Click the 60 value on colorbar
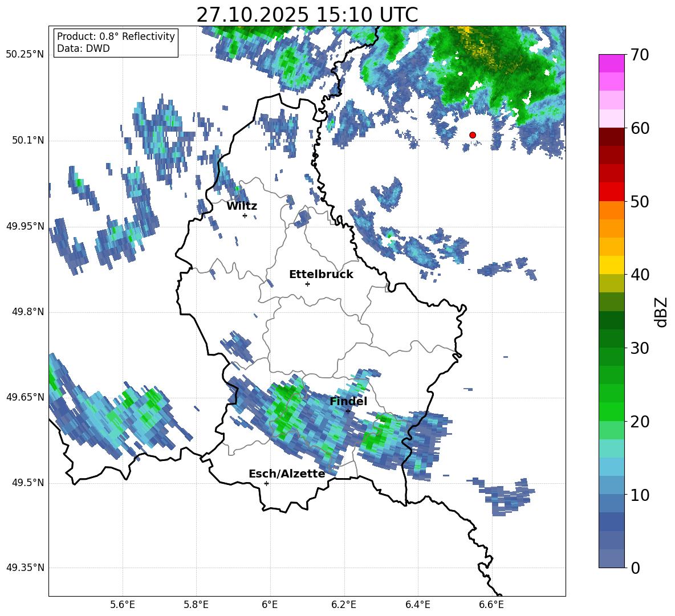Image resolution: width=675 pixels, height=616 pixels. click(640, 128)
